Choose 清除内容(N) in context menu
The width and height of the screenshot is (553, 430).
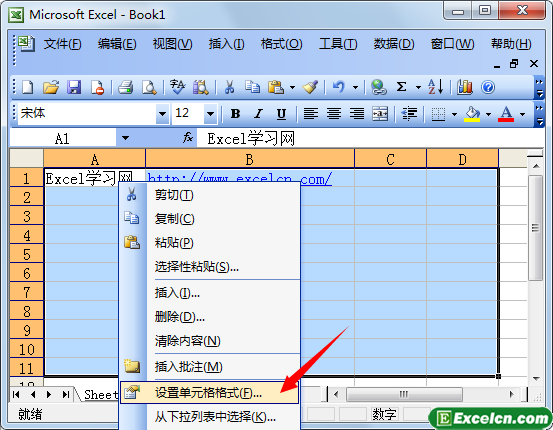click(x=209, y=341)
